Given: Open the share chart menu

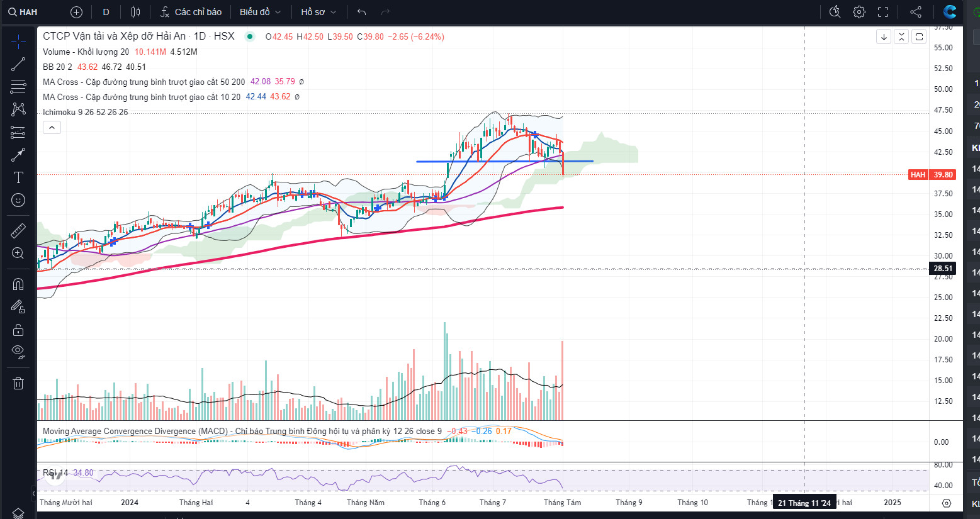Looking at the screenshot, I should coord(916,12).
